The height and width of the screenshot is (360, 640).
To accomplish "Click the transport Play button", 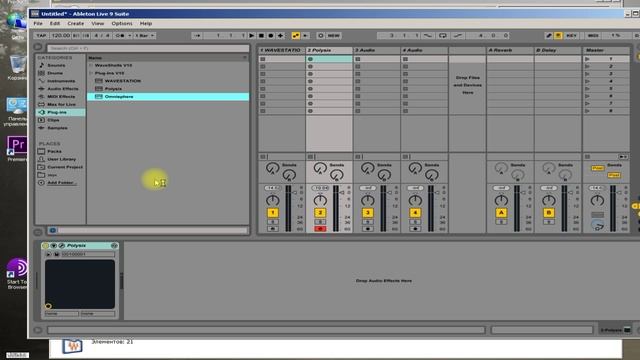I will pyautogui.click(x=252, y=36).
